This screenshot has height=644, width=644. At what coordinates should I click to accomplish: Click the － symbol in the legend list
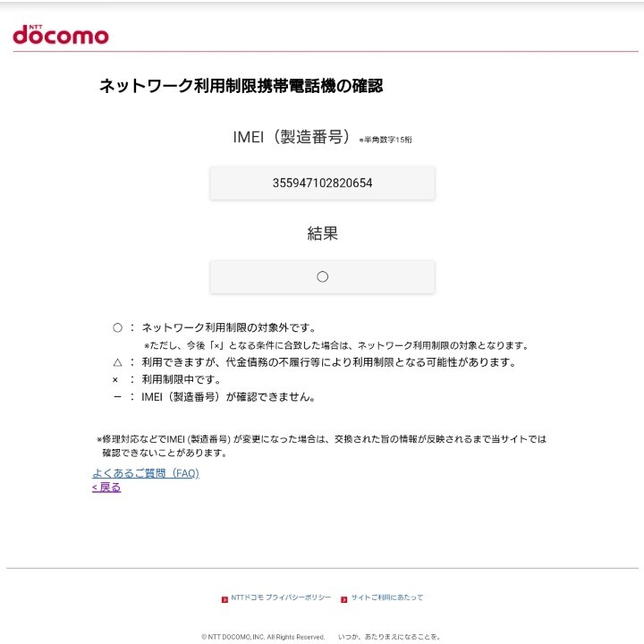[117, 397]
